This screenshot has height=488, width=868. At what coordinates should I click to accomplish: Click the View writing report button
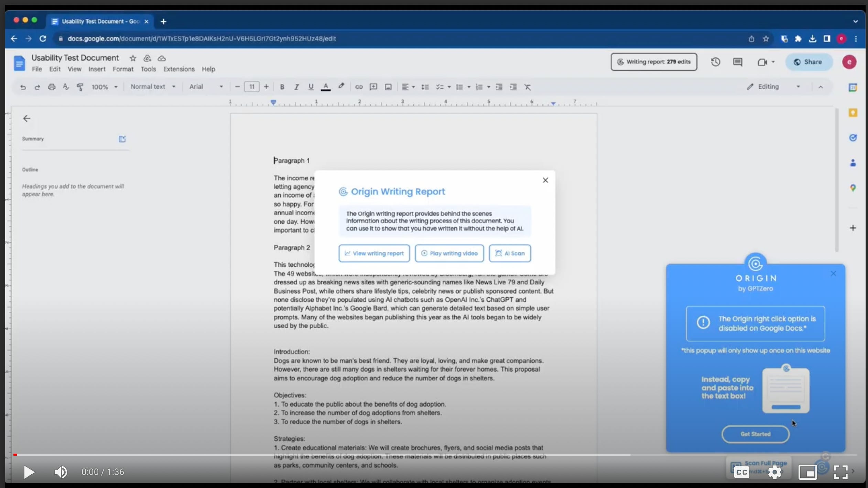[374, 253]
